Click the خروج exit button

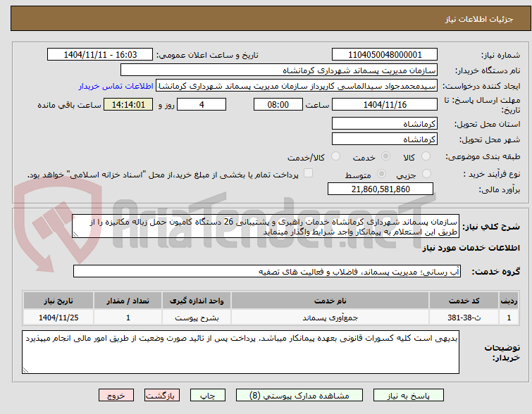(x=116, y=396)
